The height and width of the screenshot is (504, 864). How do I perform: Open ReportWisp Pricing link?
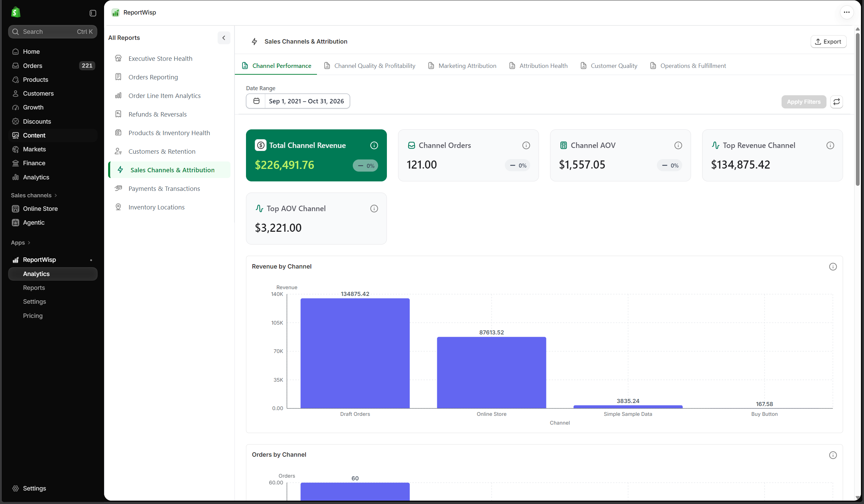(x=33, y=316)
